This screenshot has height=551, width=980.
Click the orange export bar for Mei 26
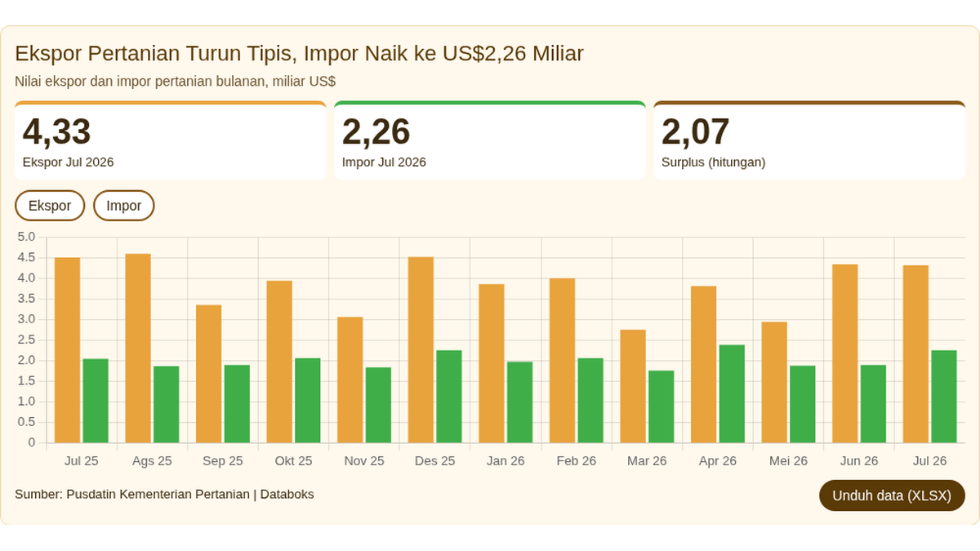[774, 382]
